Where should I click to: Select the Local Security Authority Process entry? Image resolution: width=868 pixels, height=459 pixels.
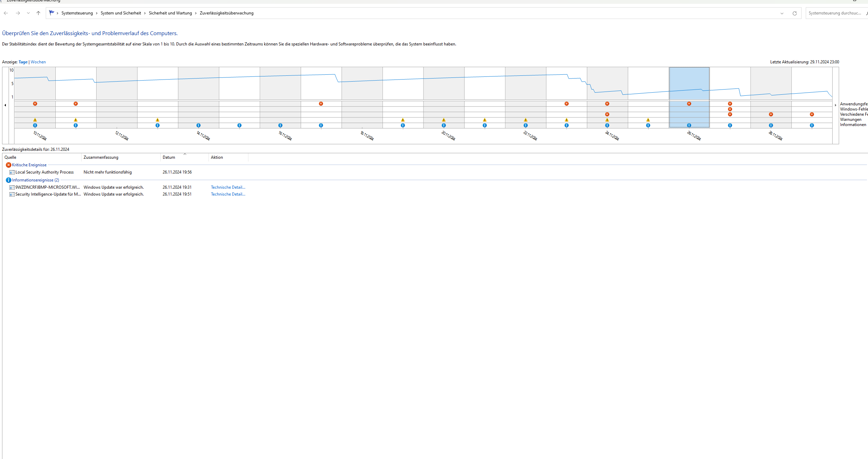click(44, 172)
